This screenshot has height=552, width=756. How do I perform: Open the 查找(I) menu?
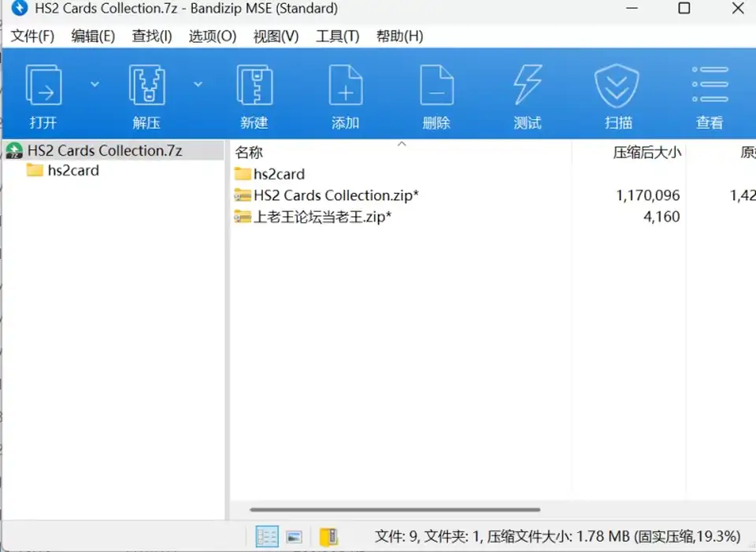152,36
